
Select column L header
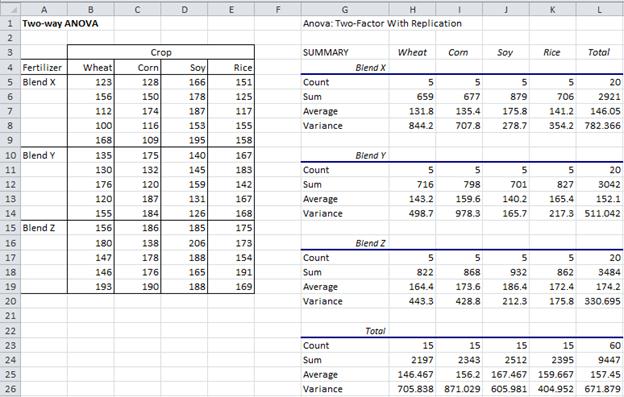click(599, 10)
